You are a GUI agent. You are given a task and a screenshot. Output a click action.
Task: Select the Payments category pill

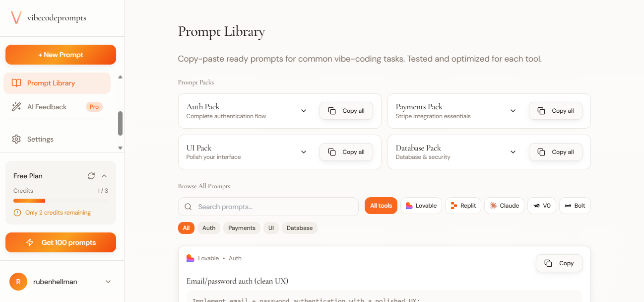(x=242, y=227)
